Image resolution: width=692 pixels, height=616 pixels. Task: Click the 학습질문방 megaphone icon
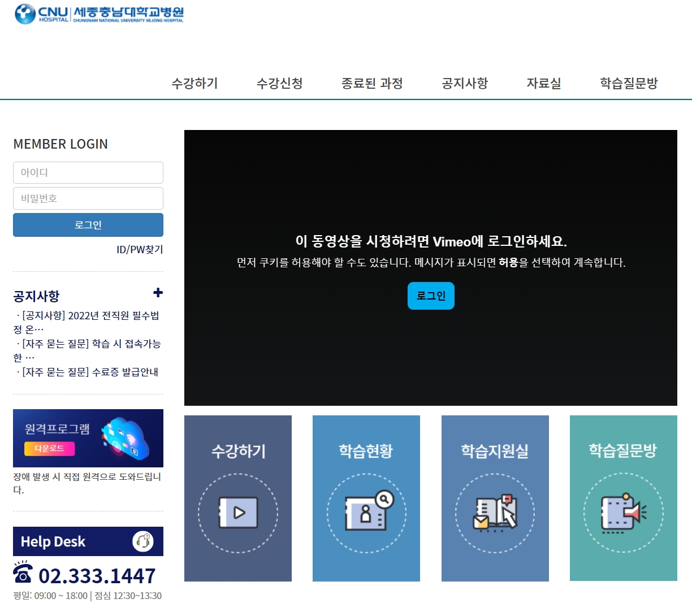tap(624, 513)
